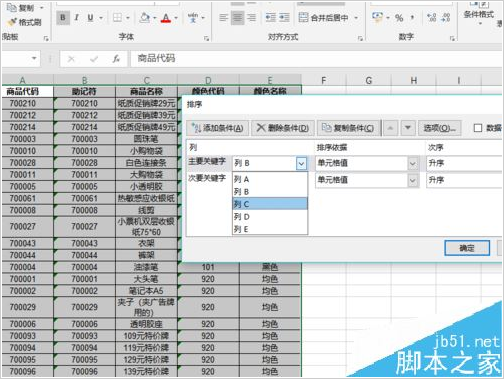Click cell 圆珠笔
Screen dimensions: 504x379
click(x=146, y=139)
